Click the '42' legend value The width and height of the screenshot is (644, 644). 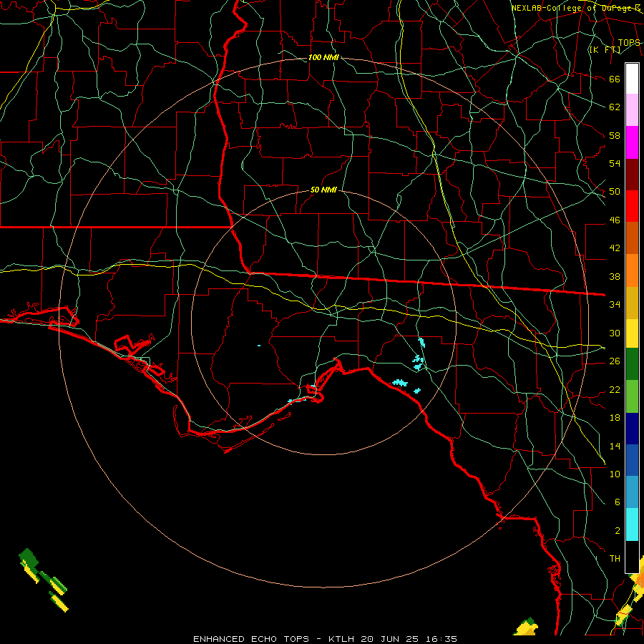tap(615, 248)
